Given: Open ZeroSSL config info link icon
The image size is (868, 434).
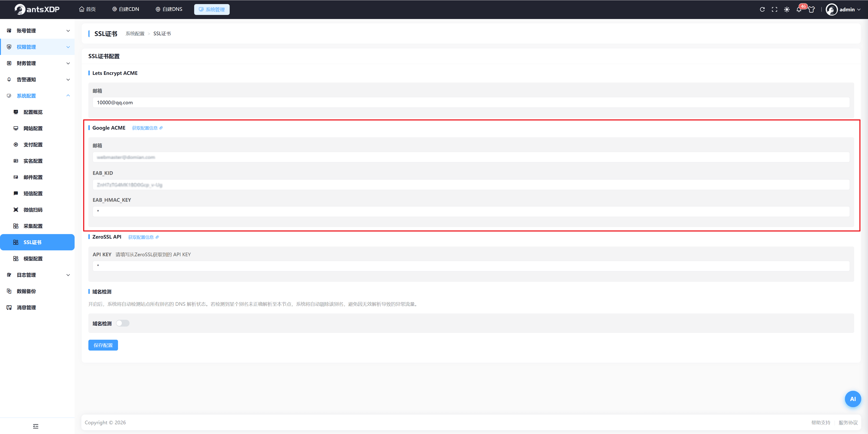Looking at the screenshot, I should pyautogui.click(x=157, y=237).
